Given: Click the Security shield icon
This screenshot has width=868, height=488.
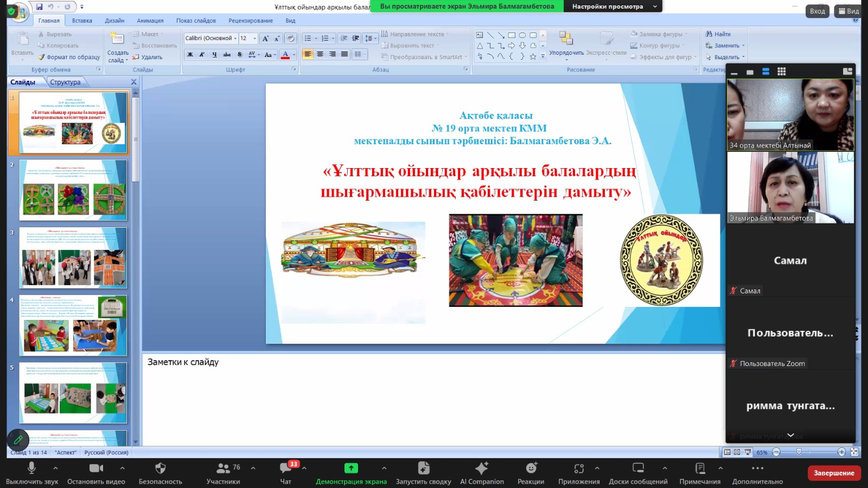Looking at the screenshot, I should [x=160, y=468].
